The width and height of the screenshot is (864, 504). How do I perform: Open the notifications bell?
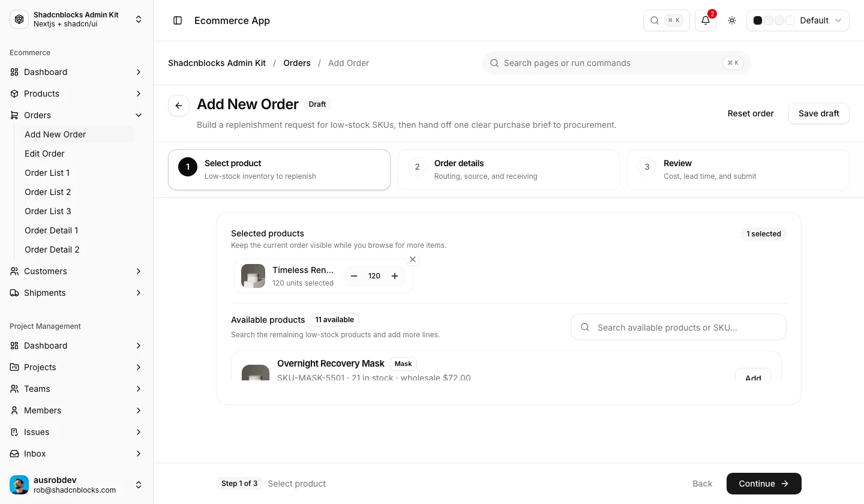coord(706,20)
